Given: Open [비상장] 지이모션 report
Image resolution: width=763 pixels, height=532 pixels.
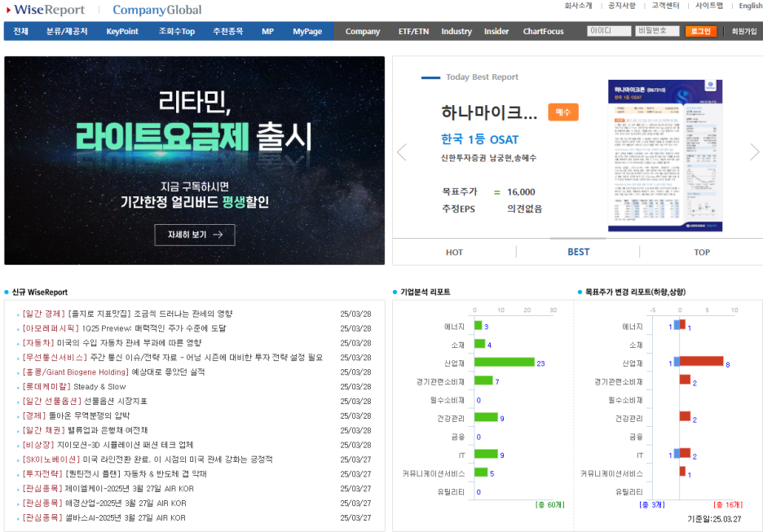Looking at the screenshot, I should 108,445.
